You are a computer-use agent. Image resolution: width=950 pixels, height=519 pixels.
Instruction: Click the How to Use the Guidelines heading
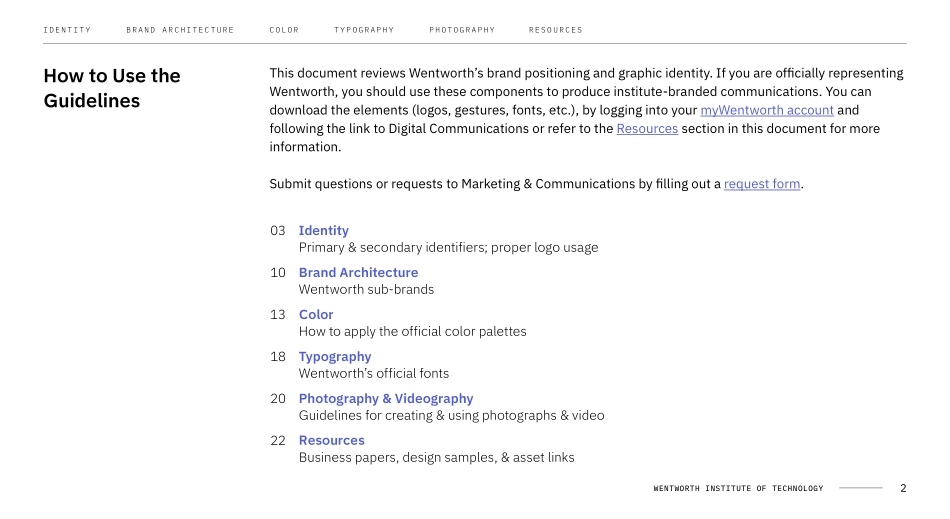click(112, 88)
